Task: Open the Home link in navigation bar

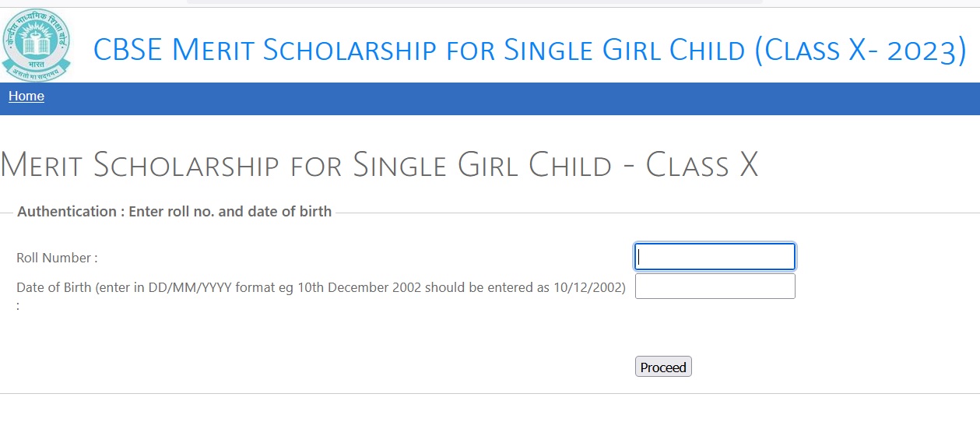Action: click(26, 97)
